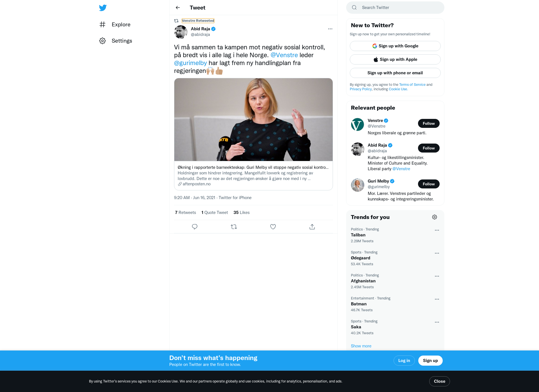Reply to the tweet via speech bubble icon
Image resolution: width=539 pixels, height=392 pixels.
pyautogui.click(x=195, y=227)
